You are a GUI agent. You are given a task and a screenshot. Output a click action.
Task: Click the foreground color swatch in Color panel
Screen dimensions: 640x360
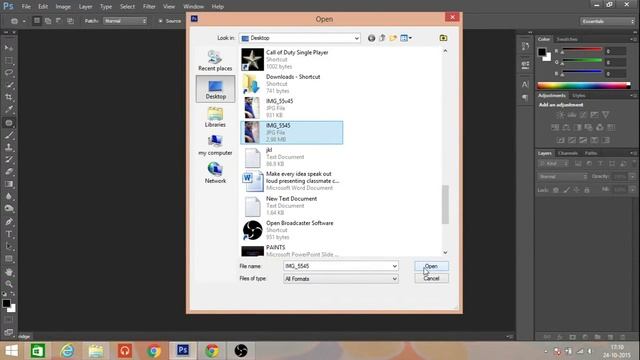(542, 52)
